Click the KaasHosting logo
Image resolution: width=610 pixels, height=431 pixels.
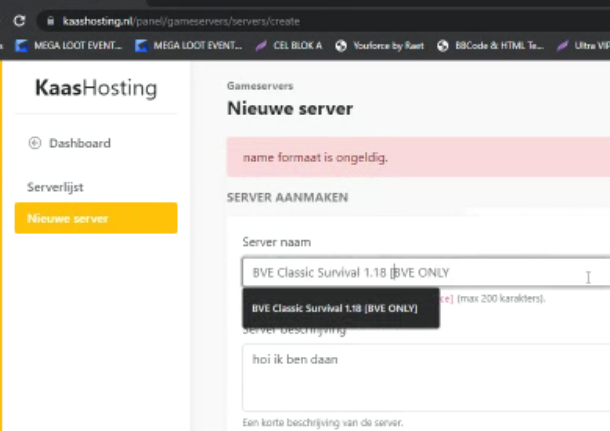point(95,89)
